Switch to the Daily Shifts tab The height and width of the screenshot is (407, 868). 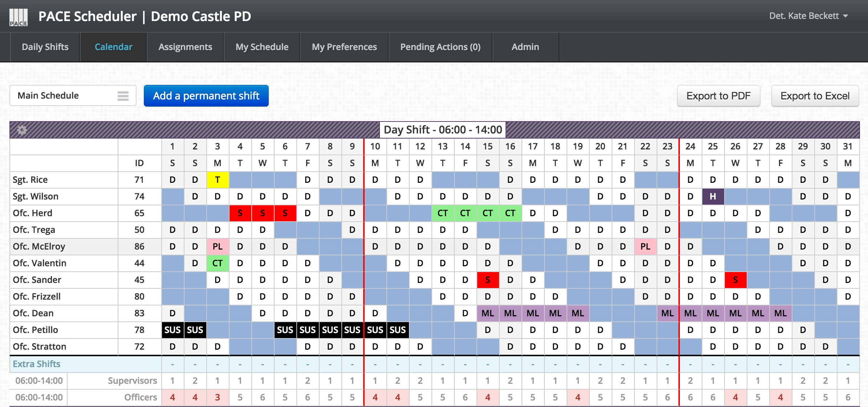[45, 46]
